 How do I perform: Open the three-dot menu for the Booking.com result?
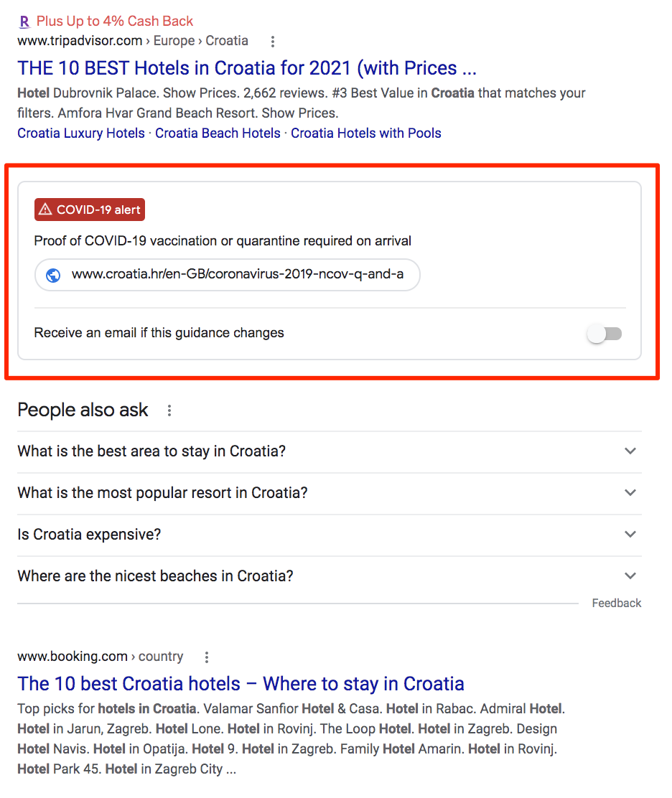click(206, 656)
